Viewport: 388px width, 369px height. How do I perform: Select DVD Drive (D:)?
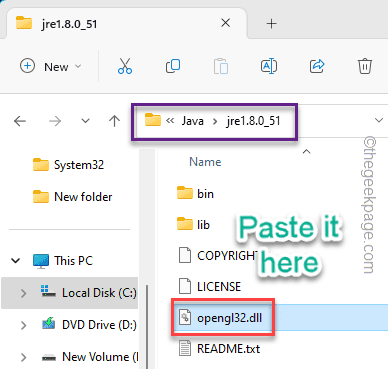tap(89, 325)
